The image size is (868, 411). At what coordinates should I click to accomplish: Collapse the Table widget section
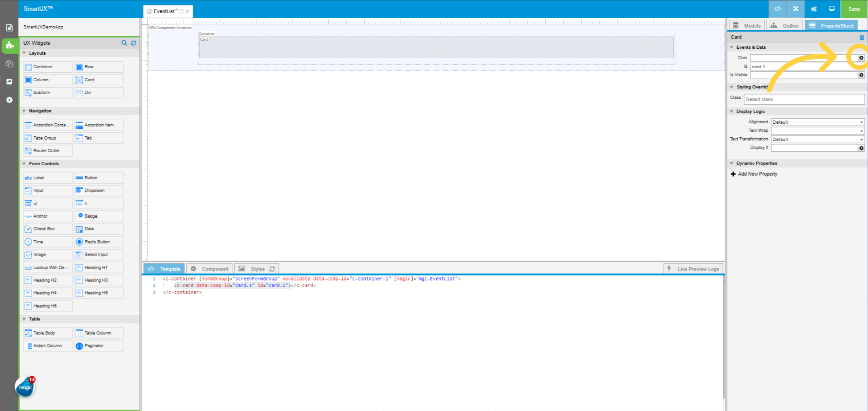tap(24, 319)
